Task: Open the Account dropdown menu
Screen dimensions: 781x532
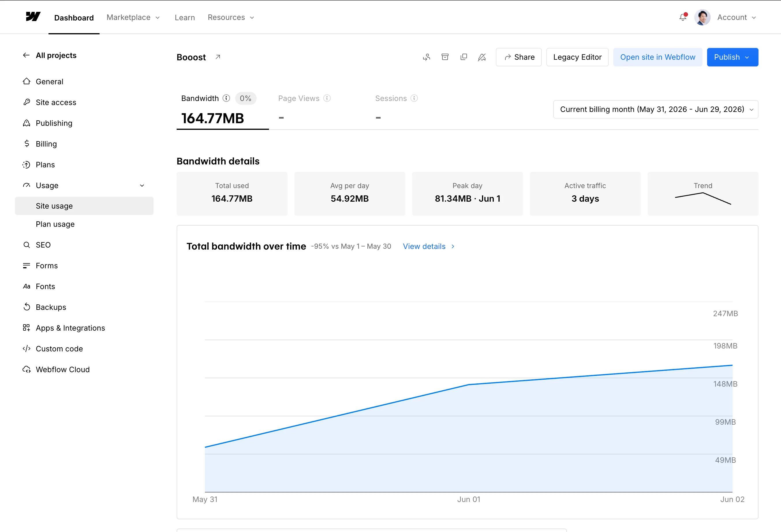Action: [x=737, y=18]
